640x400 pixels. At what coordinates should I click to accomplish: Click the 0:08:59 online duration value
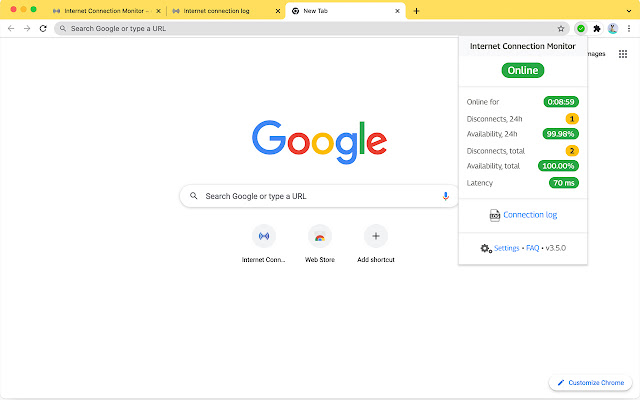coord(561,102)
